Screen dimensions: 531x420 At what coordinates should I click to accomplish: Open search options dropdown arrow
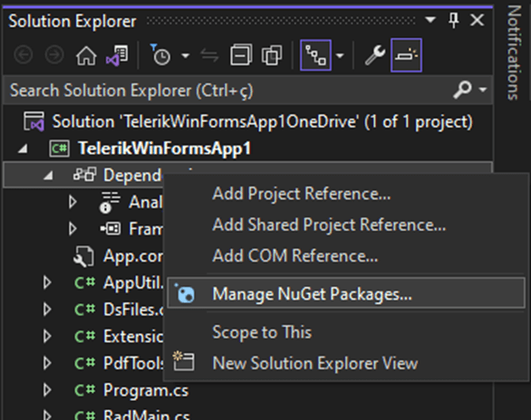coord(483,90)
